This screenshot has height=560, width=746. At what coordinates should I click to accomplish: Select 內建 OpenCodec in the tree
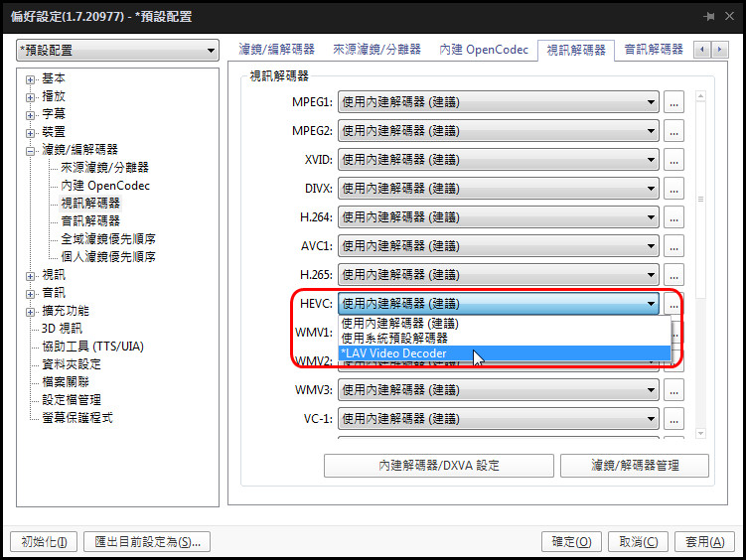click(105, 186)
